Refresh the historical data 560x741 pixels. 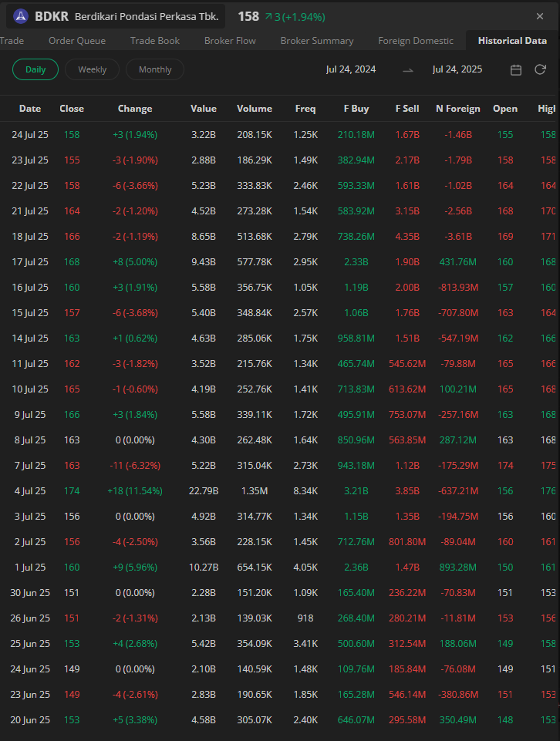[x=540, y=70]
